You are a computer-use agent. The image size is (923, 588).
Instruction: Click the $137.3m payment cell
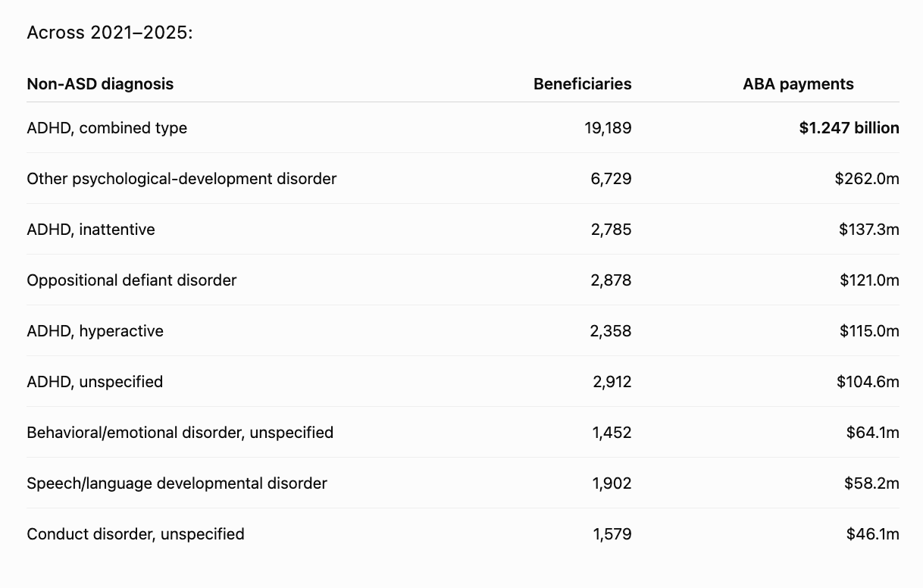tap(868, 230)
